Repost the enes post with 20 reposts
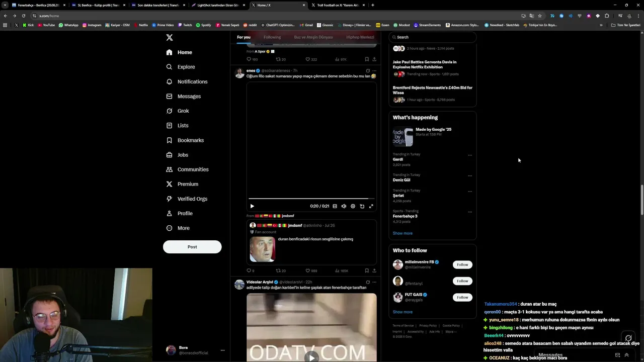Screen dimensions: 644x362 pos(281,270)
